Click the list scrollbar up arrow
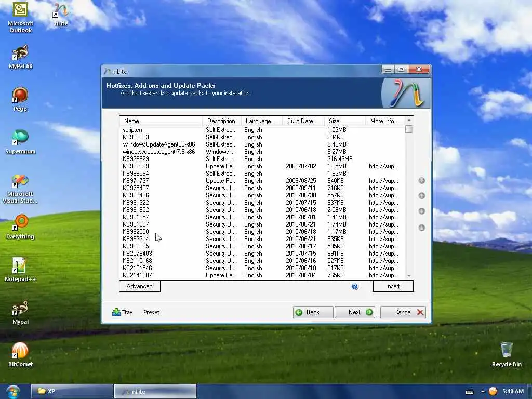This screenshot has height=399, width=532. (x=409, y=121)
